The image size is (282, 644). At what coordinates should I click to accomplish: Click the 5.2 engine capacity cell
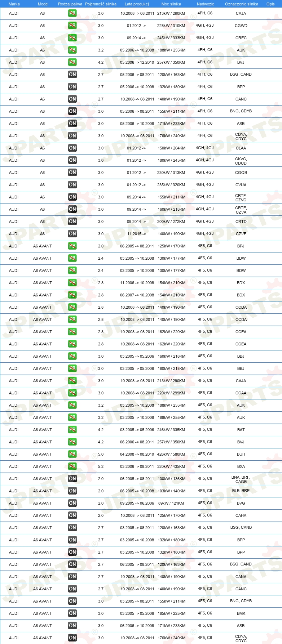(101, 466)
